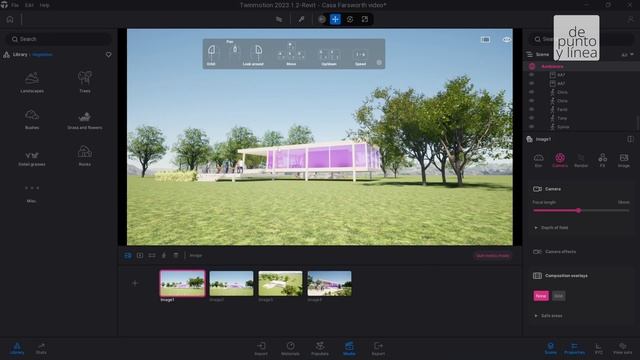Image resolution: width=640 pixels, height=360 pixels.
Task: Click the XYZ button in bottom bar
Action: [x=599, y=349]
